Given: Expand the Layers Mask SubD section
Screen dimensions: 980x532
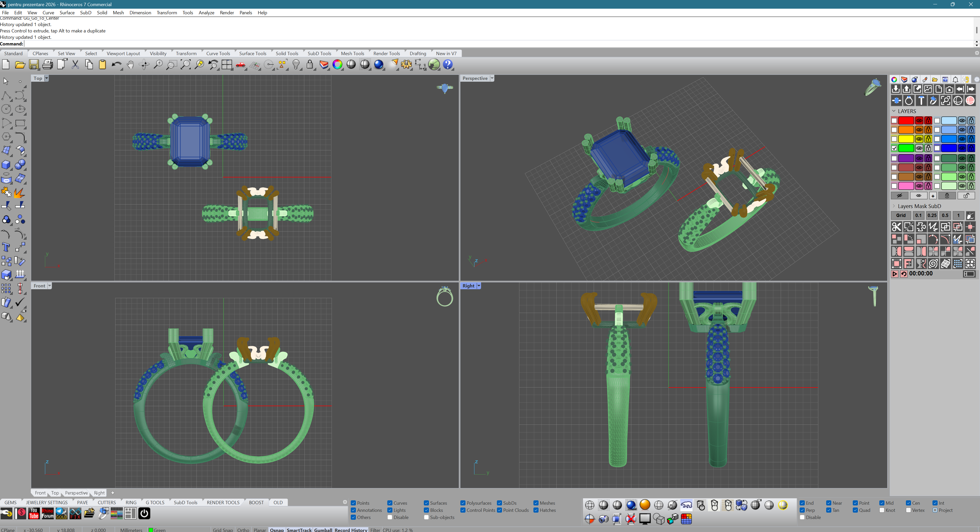Looking at the screenshot, I should (x=894, y=206).
